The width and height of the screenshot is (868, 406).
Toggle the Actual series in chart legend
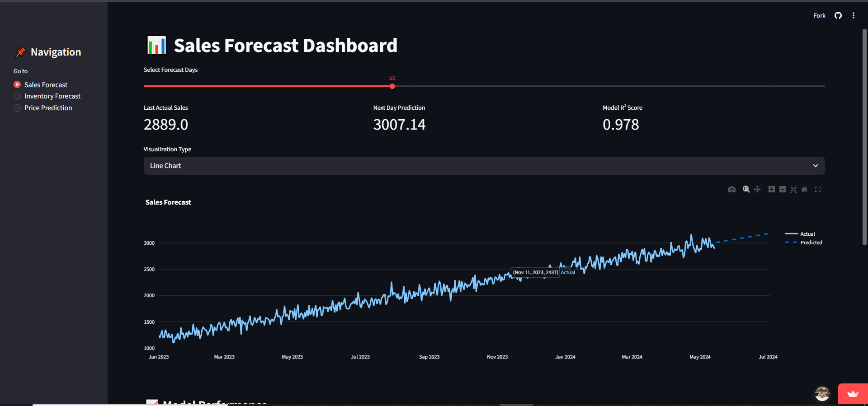[x=807, y=234]
